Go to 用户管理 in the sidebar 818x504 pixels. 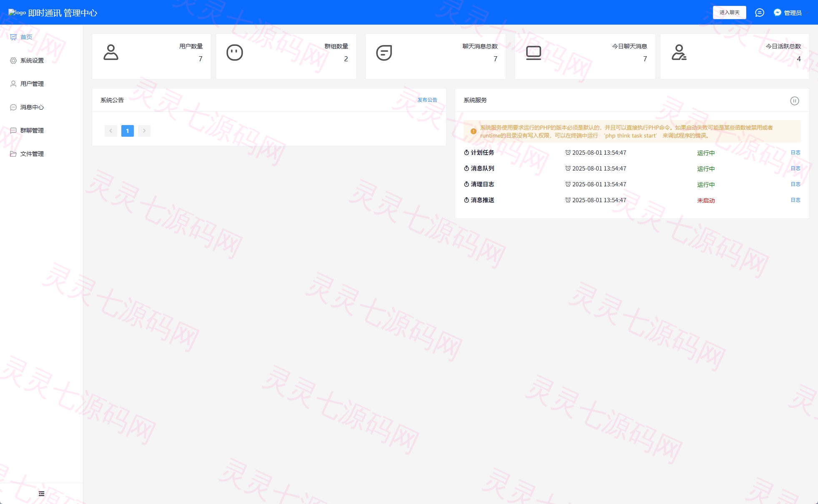(x=41, y=84)
